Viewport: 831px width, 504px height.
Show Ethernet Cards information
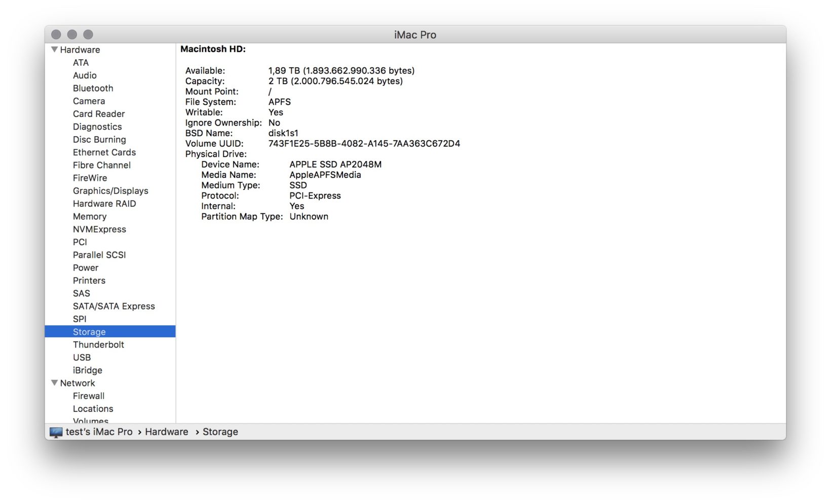[x=104, y=152]
